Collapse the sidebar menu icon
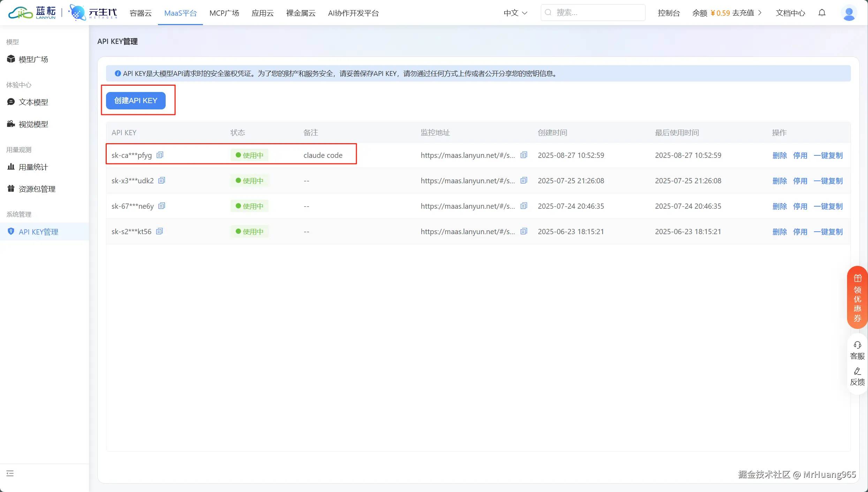868x492 pixels. coord(10,473)
